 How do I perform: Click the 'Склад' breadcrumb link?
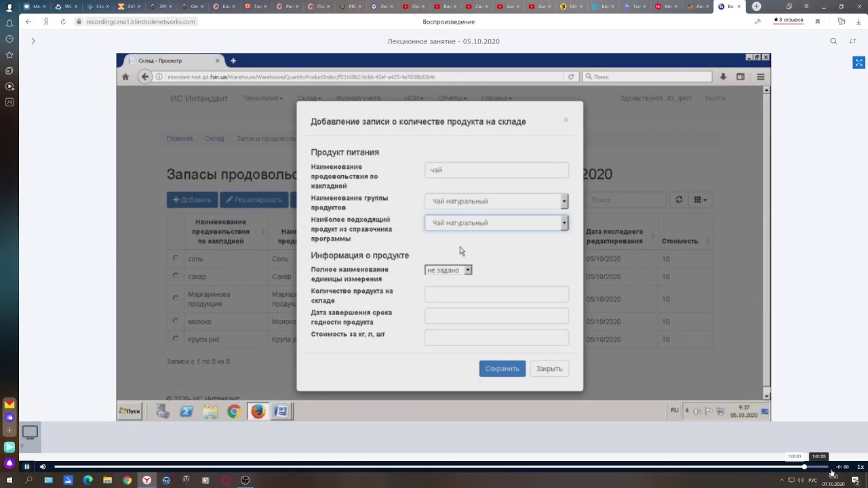[214, 138]
